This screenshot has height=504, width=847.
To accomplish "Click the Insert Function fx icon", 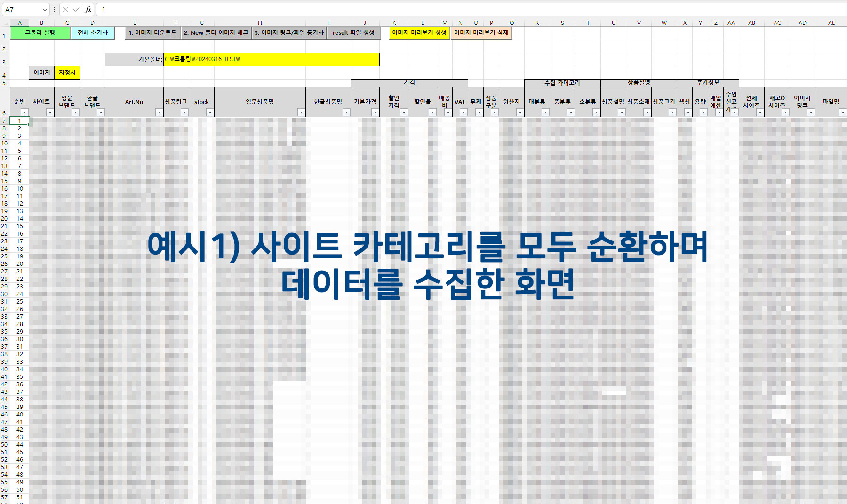I will pyautogui.click(x=88, y=9).
